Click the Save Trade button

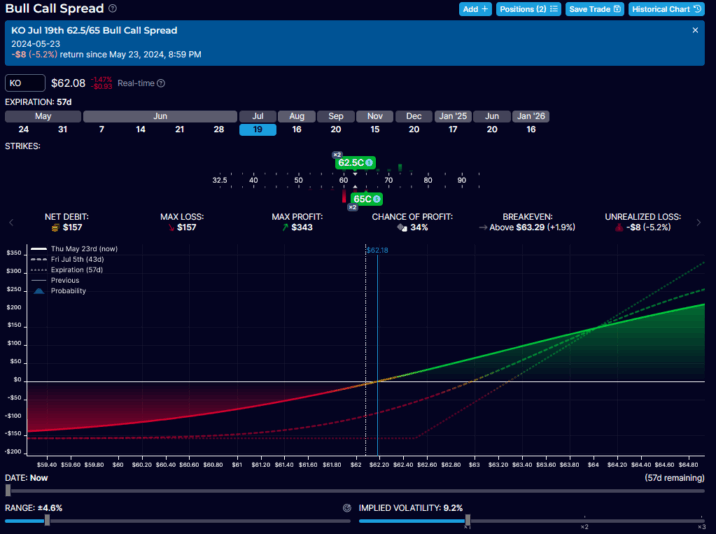pos(594,9)
